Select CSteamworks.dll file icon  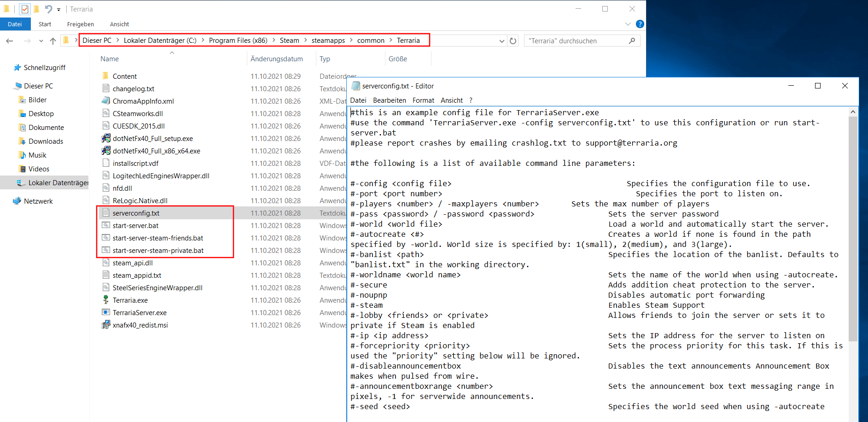point(106,113)
